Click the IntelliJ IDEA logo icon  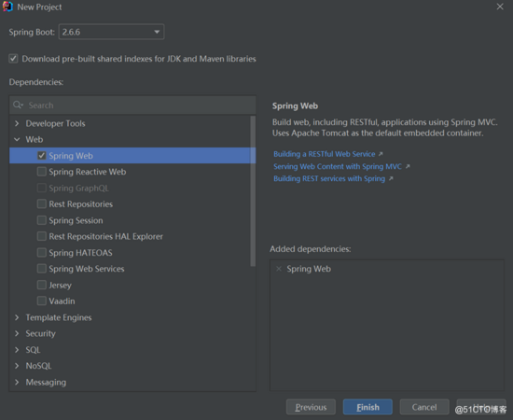coord(7,7)
